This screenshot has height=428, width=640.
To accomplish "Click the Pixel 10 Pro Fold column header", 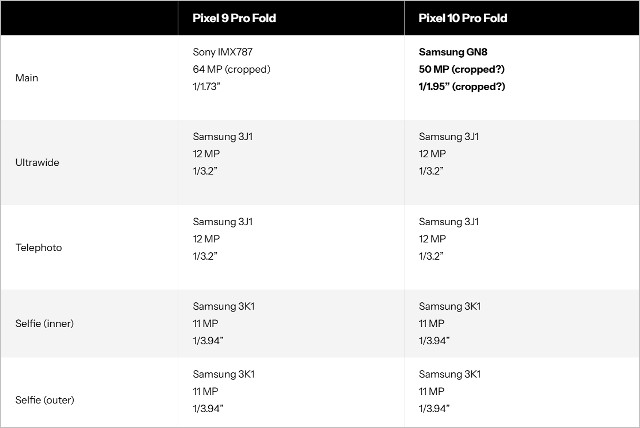I will click(x=463, y=18).
